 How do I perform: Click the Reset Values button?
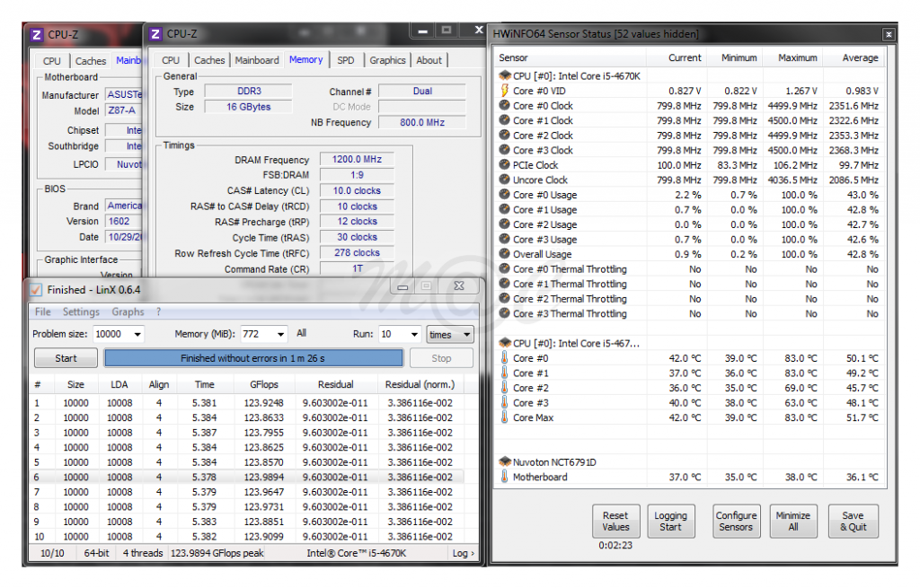click(x=615, y=522)
